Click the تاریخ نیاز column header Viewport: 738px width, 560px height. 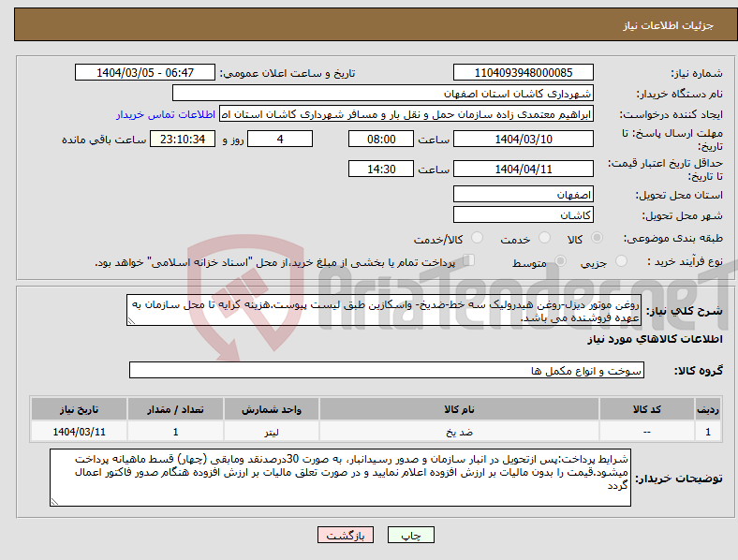pyautogui.click(x=79, y=409)
